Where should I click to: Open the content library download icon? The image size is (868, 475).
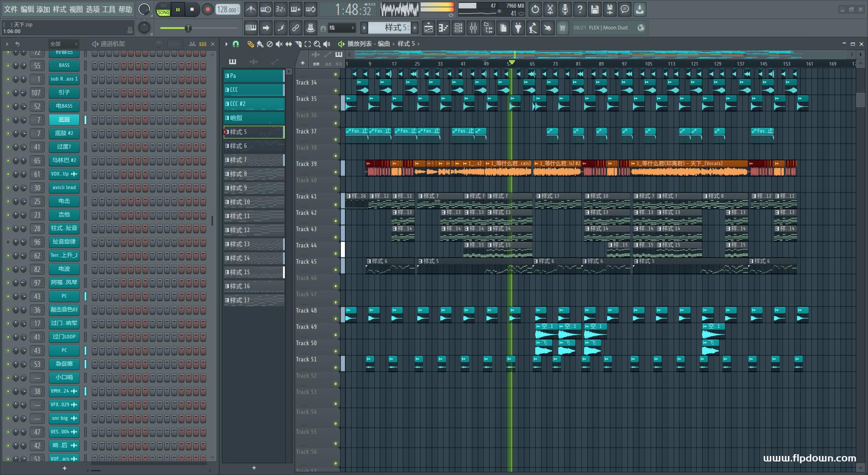pyautogui.click(x=640, y=9)
